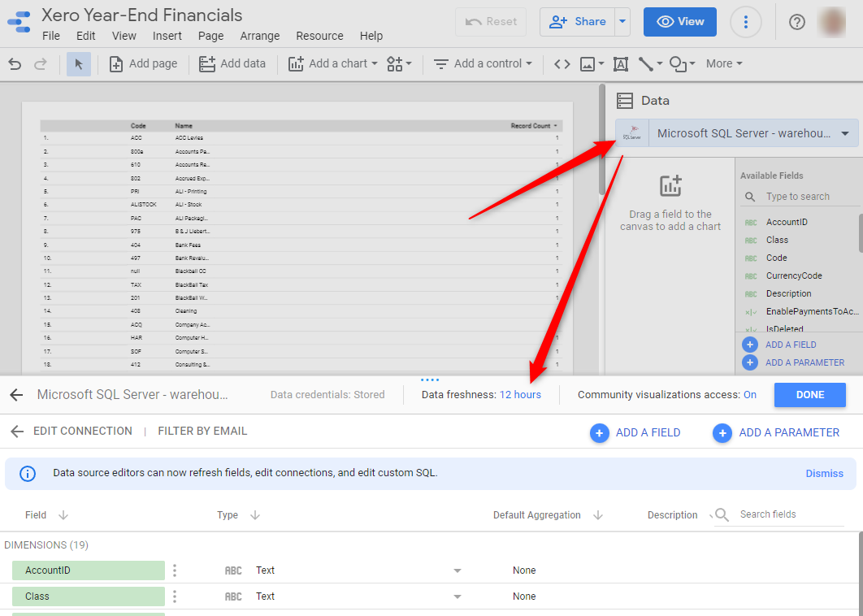863x616 pixels.
Task: Click back arrow beside data source name
Action: (16, 395)
